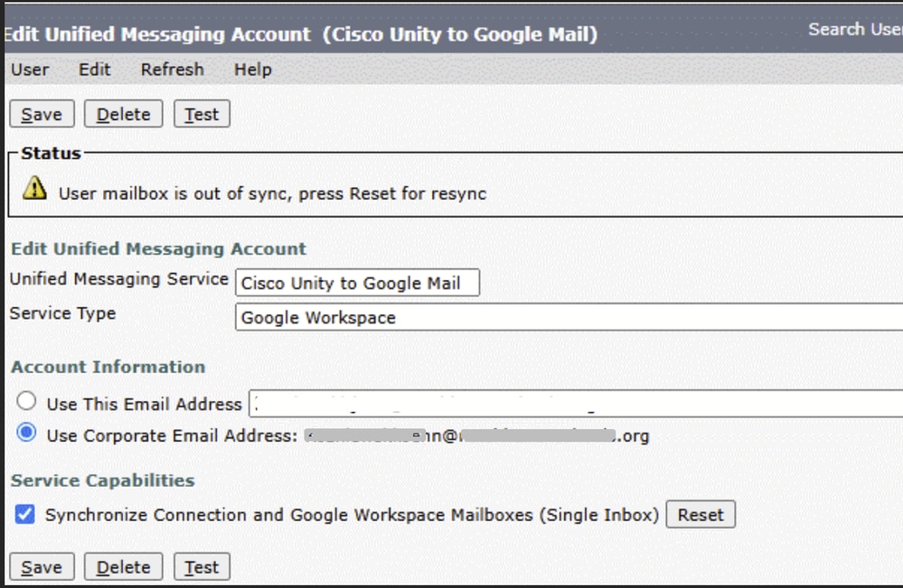Open the Edit menu
The width and height of the screenshot is (903, 588).
tap(94, 70)
